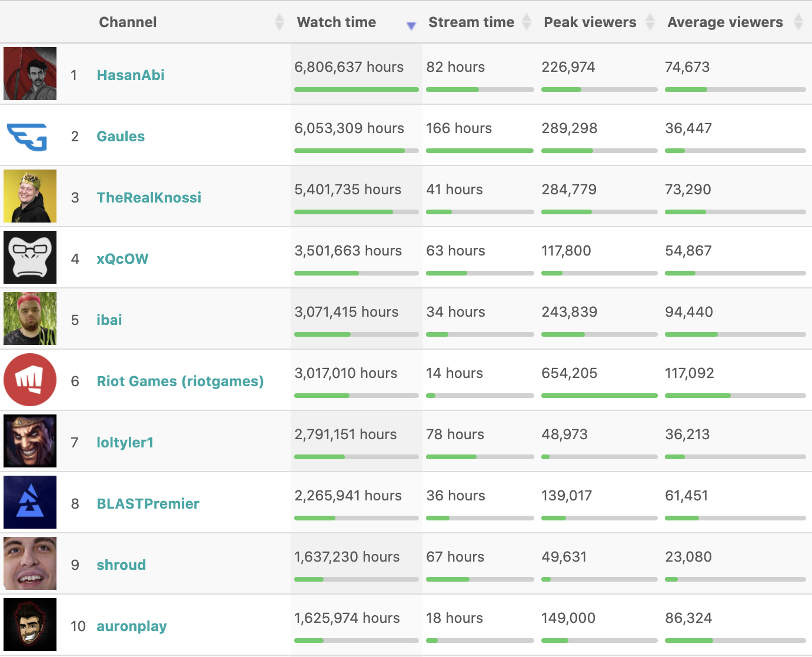Select 82 hours stream time cell
Viewport: 812px width, 657px height.
(x=455, y=67)
